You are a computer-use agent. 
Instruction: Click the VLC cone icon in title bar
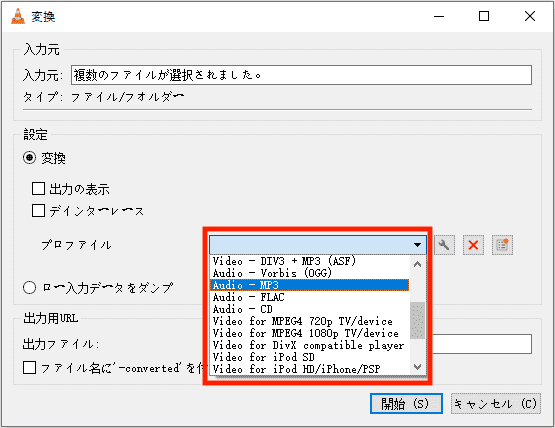point(18,16)
